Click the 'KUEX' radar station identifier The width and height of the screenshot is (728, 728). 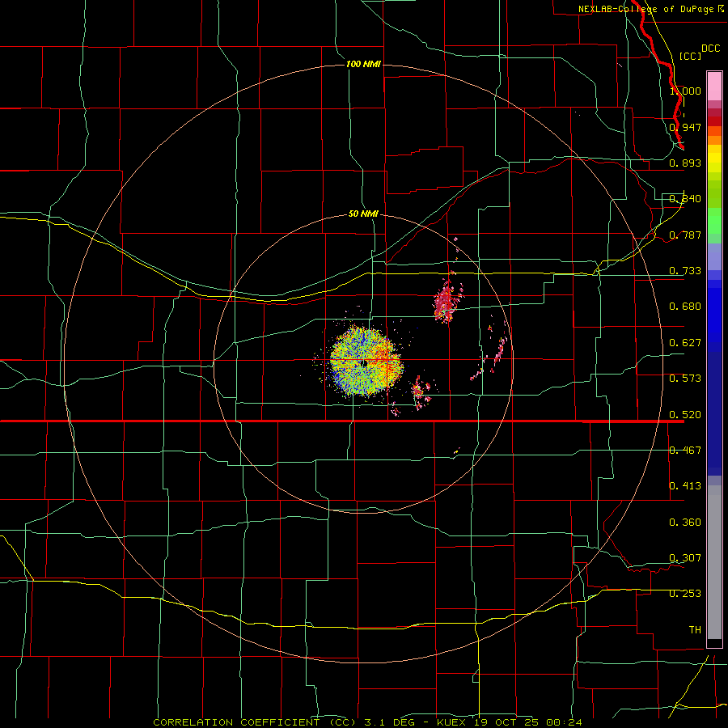pos(453,722)
